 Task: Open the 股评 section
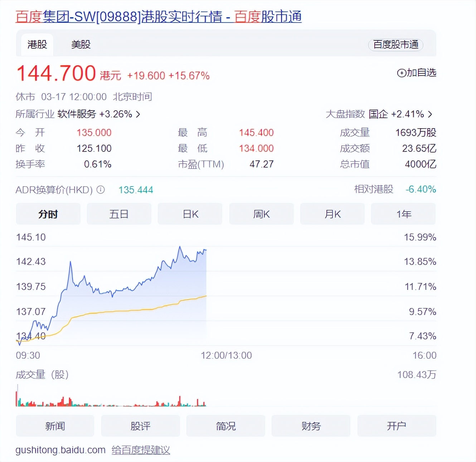point(140,426)
